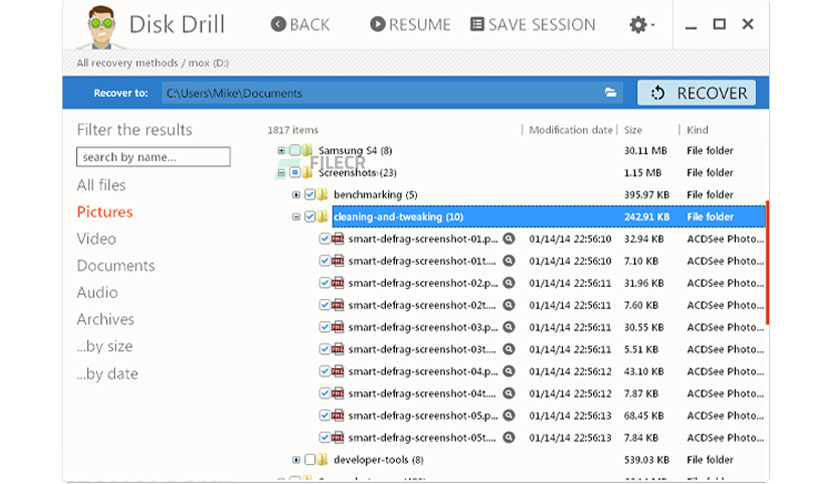Uncheck smart-defrag-screenshot-02.p... checkbox
Screen dimensions: 836x484
pyautogui.click(x=324, y=283)
